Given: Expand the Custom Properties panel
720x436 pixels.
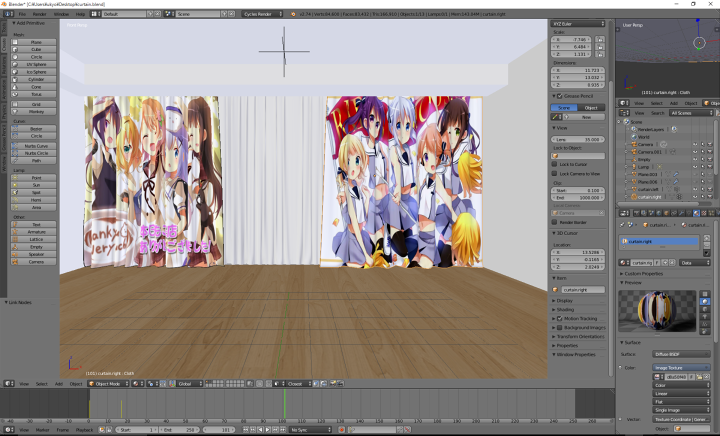Looking at the screenshot, I should [x=622, y=274].
